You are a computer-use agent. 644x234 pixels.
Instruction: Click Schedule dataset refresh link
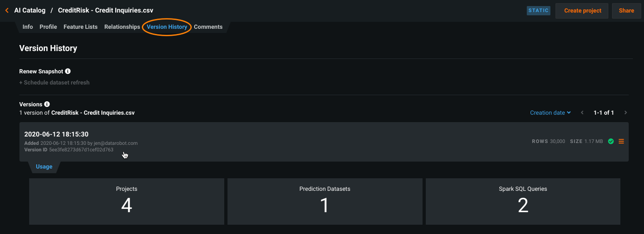coord(54,83)
